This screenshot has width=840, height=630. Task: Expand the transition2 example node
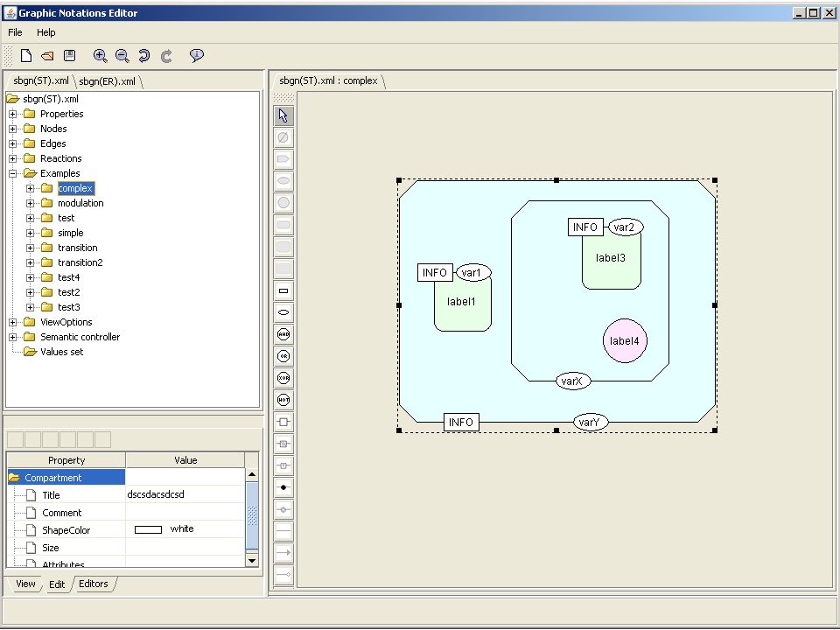pos(31,263)
